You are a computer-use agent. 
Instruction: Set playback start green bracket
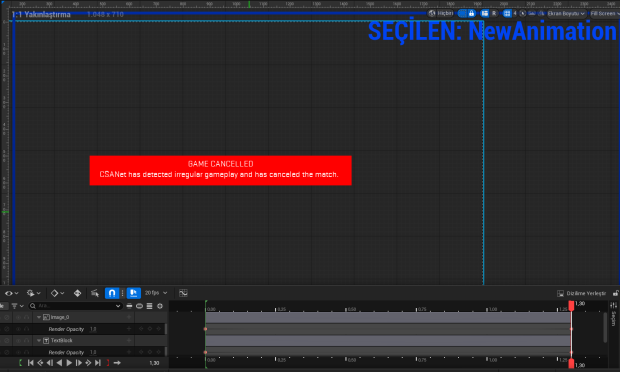[21, 363]
